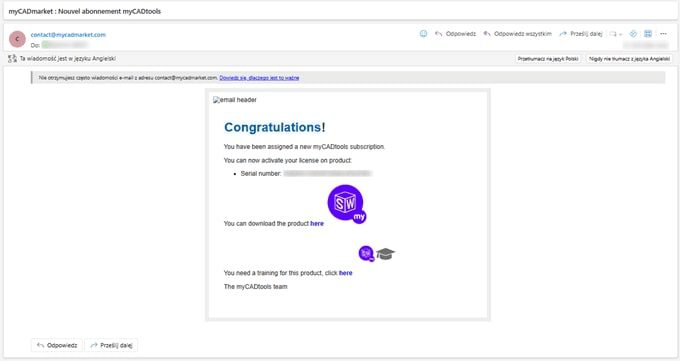Click Przetlumacz na jezyk Polski button

[x=548, y=59]
